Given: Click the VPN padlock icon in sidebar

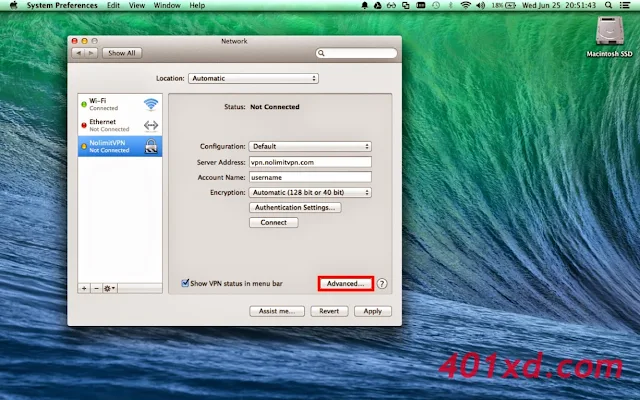Looking at the screenshot, I should pyautogui.click(x=151, y=146).
